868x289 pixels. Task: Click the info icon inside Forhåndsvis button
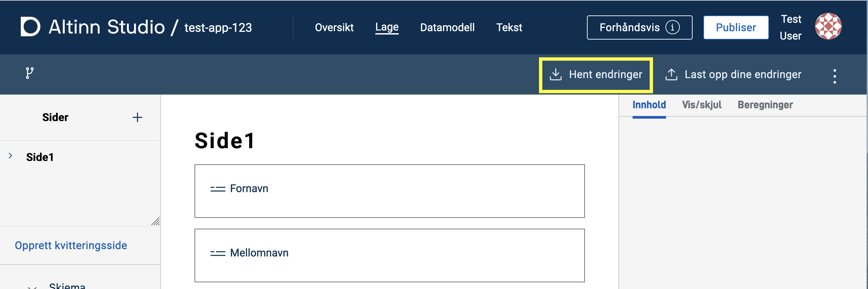[673, 27]
